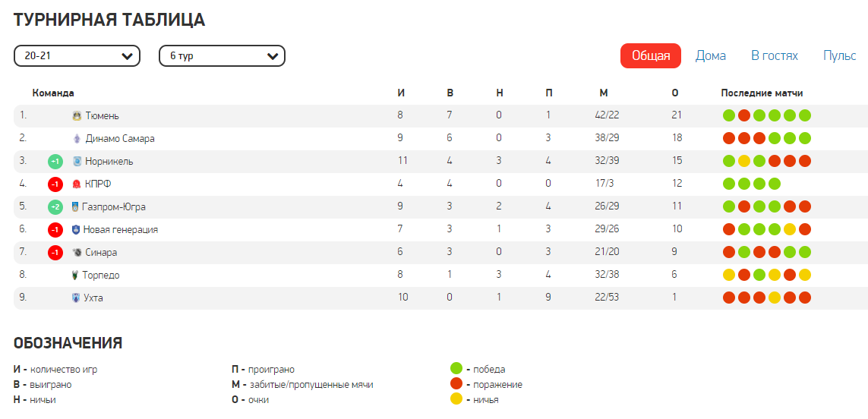Image resolution: width=868 pixels, height=419 pixels.
Task: Click Тюмень's first green last-match dot
Action: pyautogui.click(x=729, y=116)
